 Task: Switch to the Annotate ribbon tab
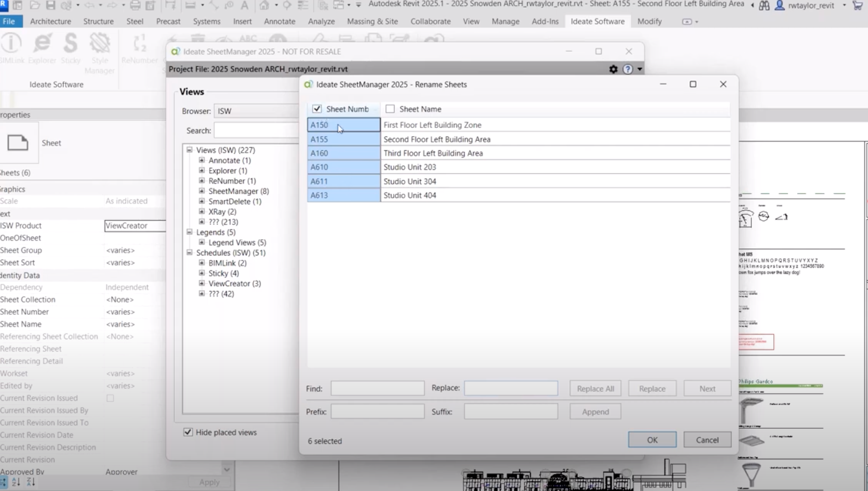[x=280, y=21]
